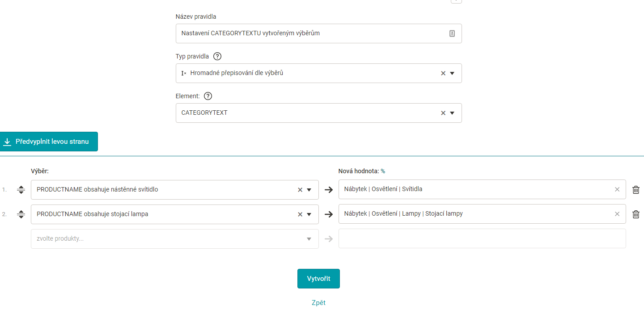Delete the stojací lampa rule row
The image size is (644, 309).
[636, 214]
